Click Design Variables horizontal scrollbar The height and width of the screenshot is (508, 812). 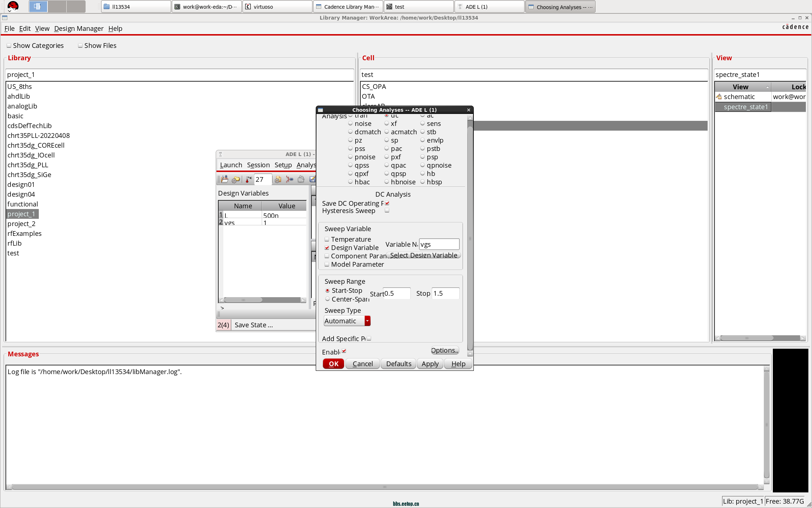[243, 300]
